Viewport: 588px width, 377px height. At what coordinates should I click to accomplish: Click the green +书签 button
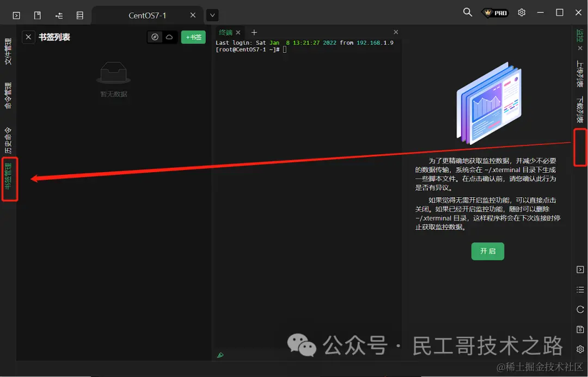pos(193,37)
